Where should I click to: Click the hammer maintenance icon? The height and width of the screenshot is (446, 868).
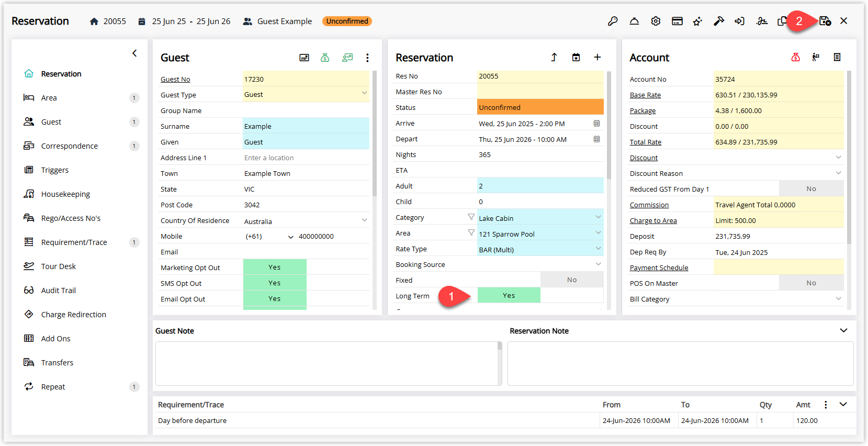pyautogui.click(x=719, y=21)
